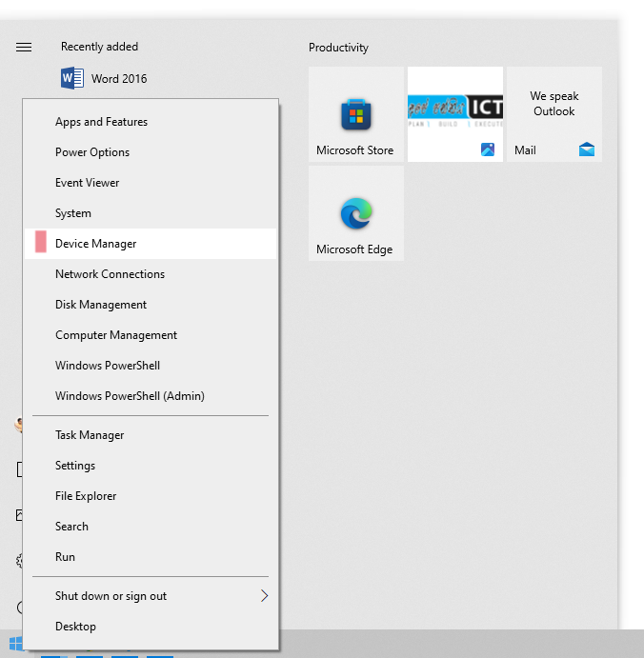
Task: Choose the Run menu entry
Action: (x=65, y=557)
